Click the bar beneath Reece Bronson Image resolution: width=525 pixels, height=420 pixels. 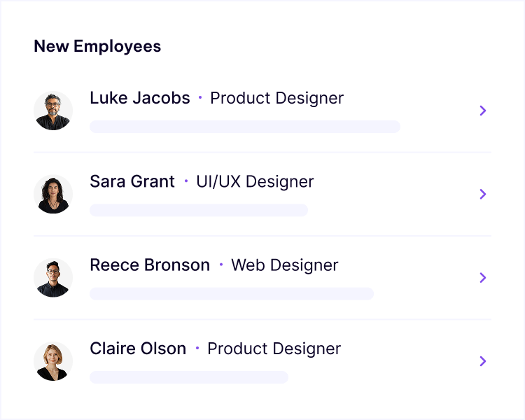coord(232,293)
